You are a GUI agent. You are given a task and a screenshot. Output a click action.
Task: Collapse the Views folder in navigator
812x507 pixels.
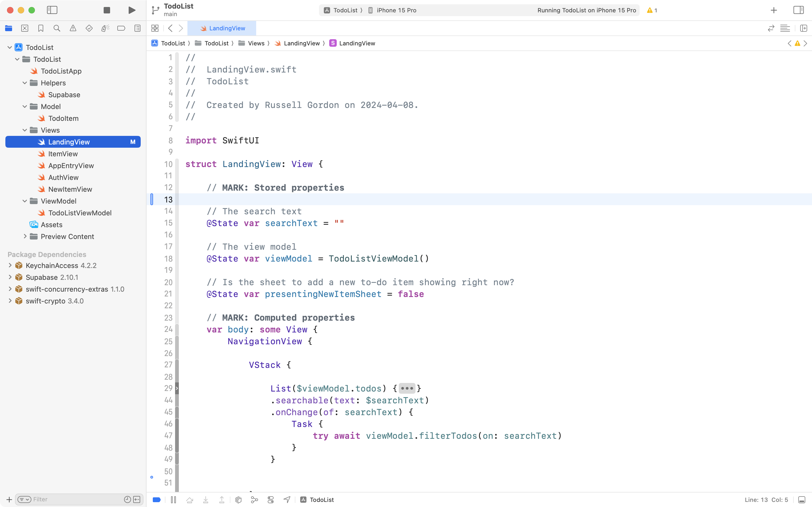(x=24, y=130)
